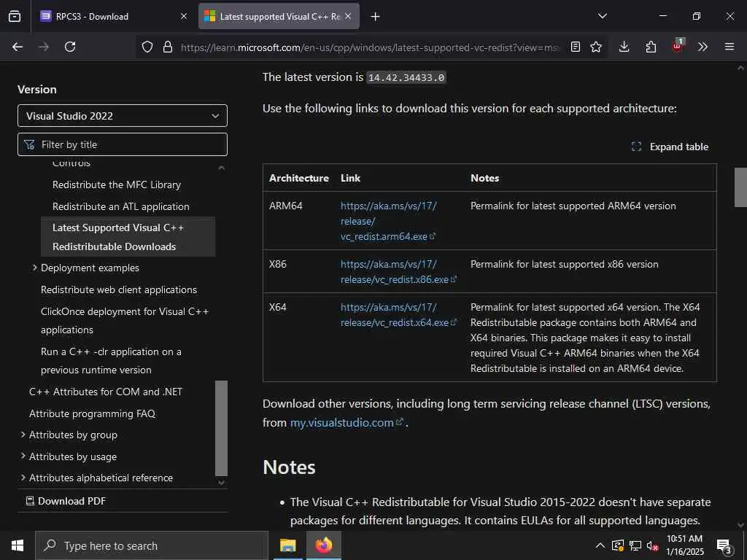Close the Latest supported Visual C++ tab
Image resolution: width=747 pixels, height=560 pixels.
coord(348,16)
